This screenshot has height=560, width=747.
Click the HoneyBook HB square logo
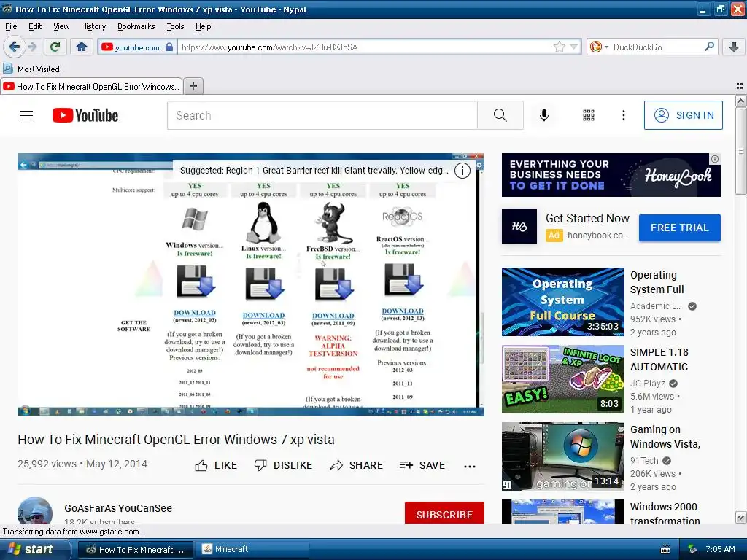click(519, 226)
